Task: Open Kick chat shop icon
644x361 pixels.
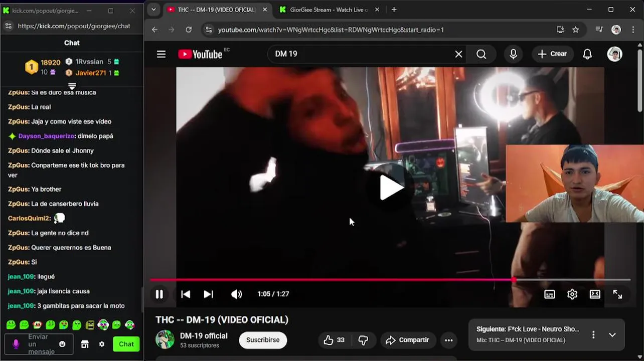Action: point(85,344)
